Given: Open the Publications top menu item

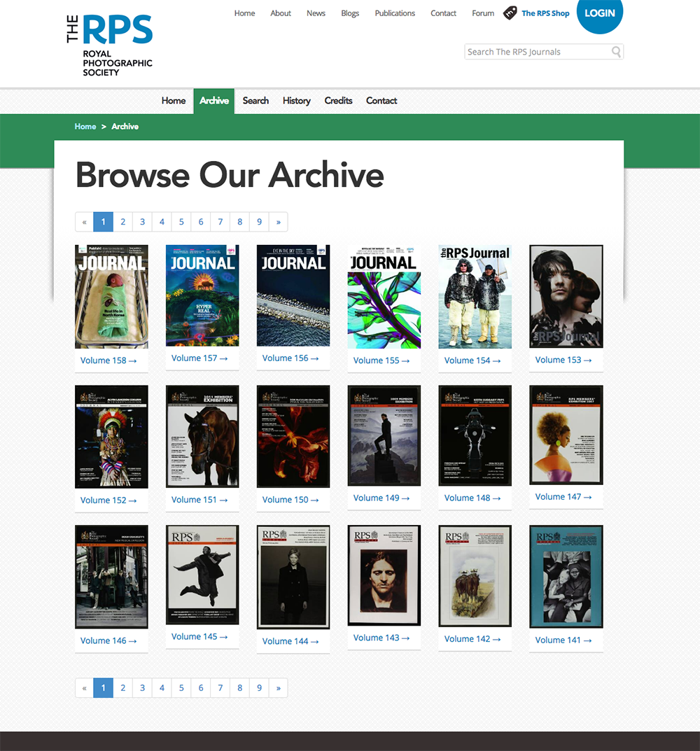Looking at the screenshot, I should [x=395, y=13].
